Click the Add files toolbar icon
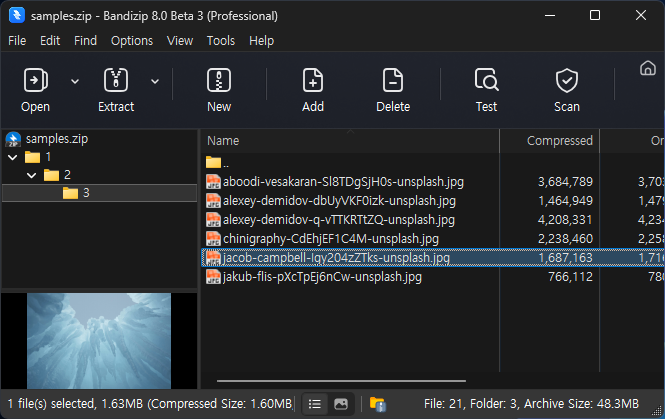The width and height of the screenshot is (665, 419). 313,81
